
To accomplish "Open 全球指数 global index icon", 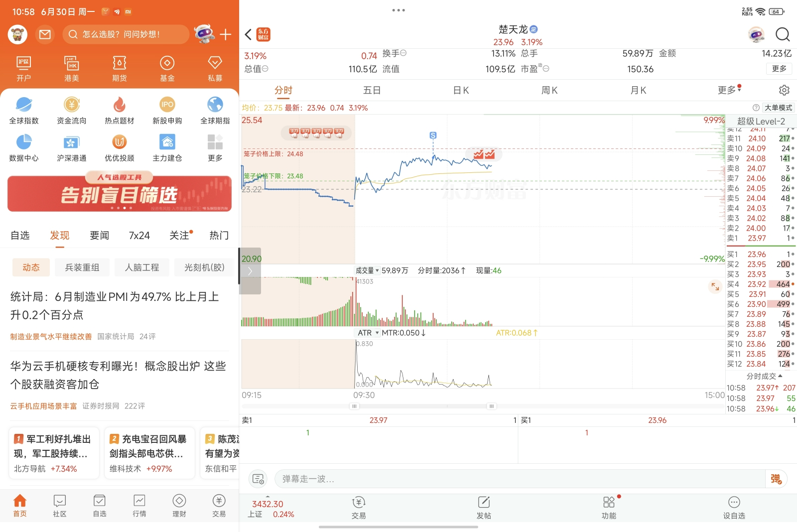I will [24, 111].
